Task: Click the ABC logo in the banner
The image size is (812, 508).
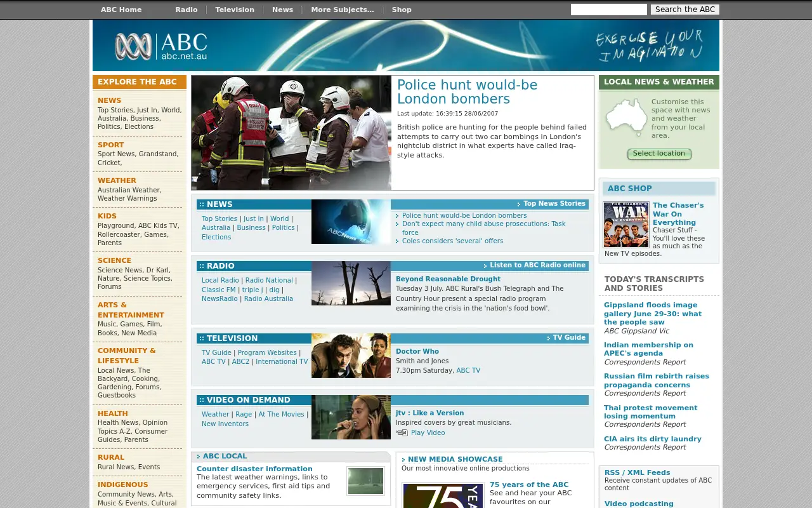Action: click(161, 46)
